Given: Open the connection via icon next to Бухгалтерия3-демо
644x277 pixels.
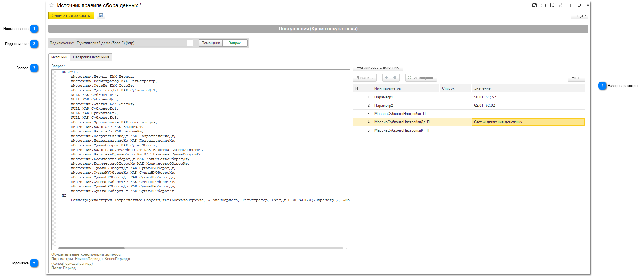Looking at the screenshot, I should pyautogui.click(x=190, y=43).
